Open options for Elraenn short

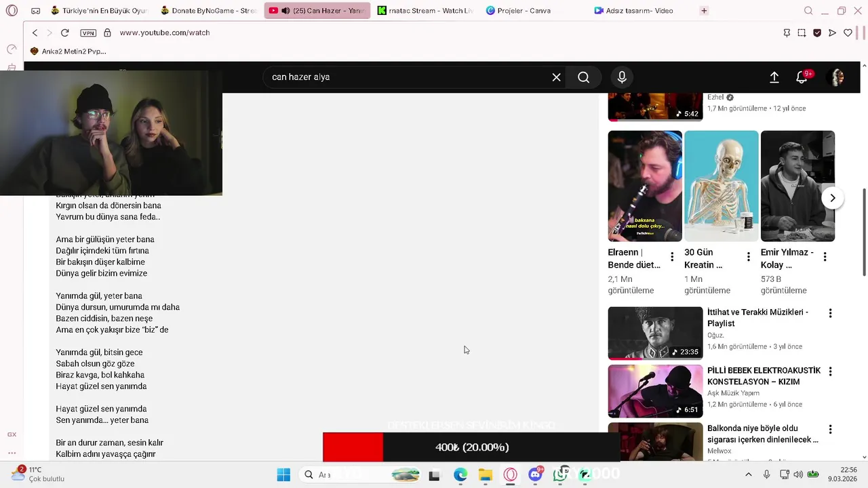click(x=672, y=257)
